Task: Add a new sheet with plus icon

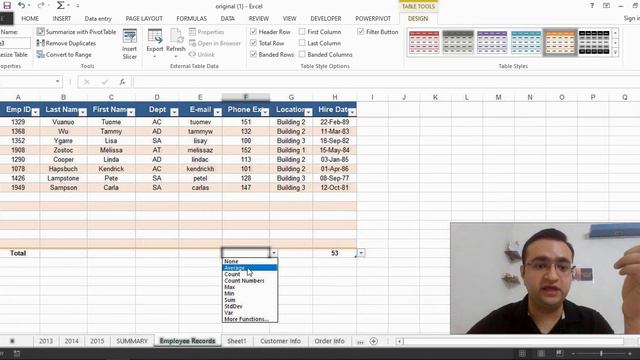Action: pyautogui.click(x=373, y=341)
